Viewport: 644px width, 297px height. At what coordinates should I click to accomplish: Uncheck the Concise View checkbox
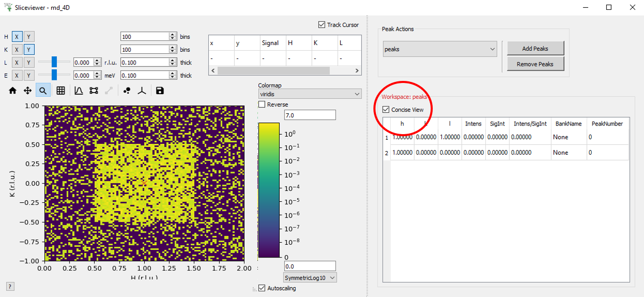pos(386,110)
